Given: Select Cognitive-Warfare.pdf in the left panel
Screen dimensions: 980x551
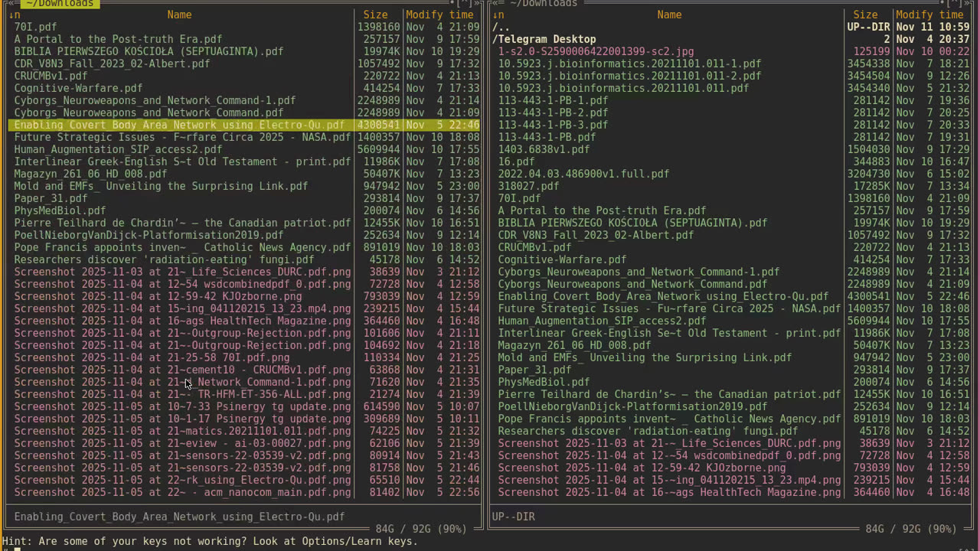Looking at the screenshot, I should [78, 88].
